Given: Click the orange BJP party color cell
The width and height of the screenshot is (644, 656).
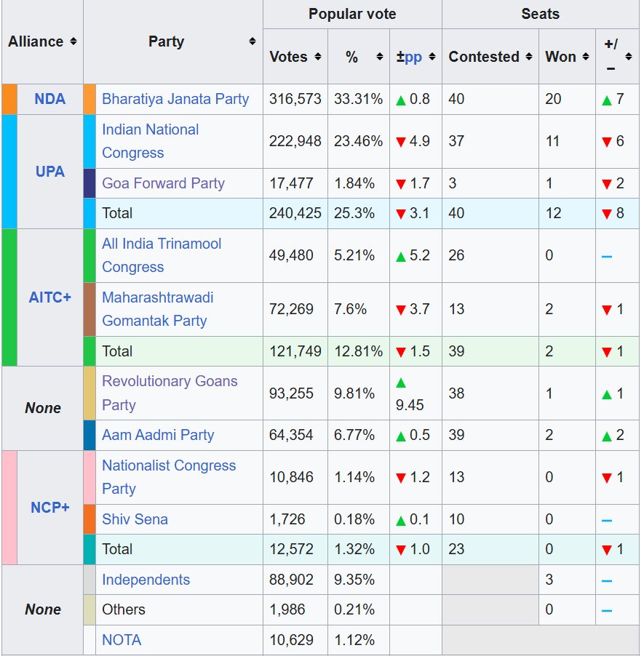Looking at the screenshot, I should pyautogui.click(x=90, y=99).
